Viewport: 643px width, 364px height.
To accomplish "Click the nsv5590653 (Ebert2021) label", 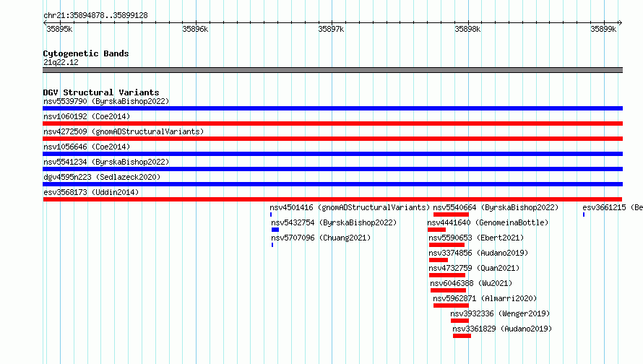I will [x=477, y=238].
